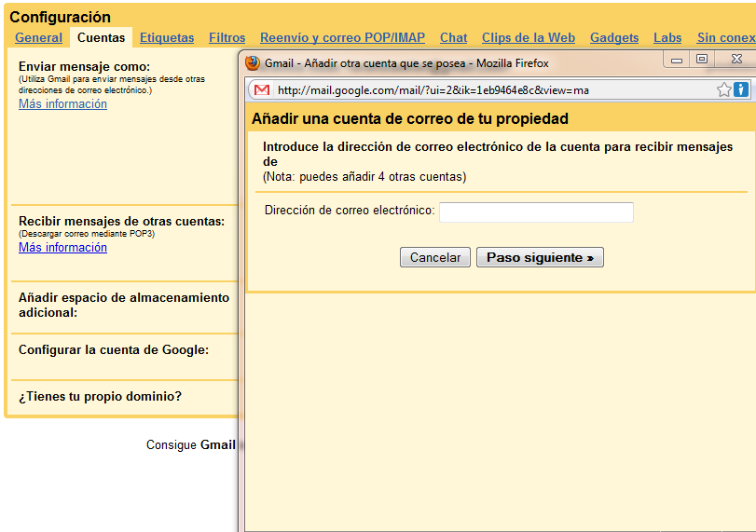Viewport: 756px width, 532px height.
Task: Click Más información under Recibir mensajes de otras cuentas
Action: coord(62,248)
